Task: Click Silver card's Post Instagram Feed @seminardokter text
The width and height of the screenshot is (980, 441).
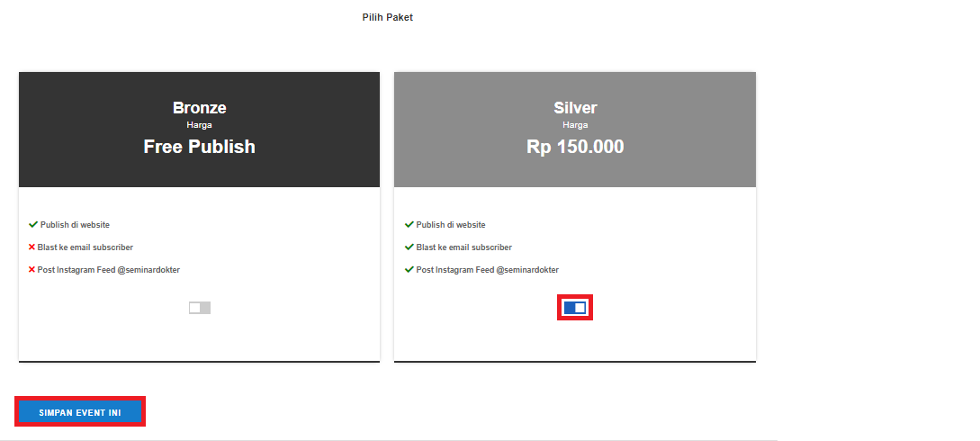Action: click(x=487, y=270)
